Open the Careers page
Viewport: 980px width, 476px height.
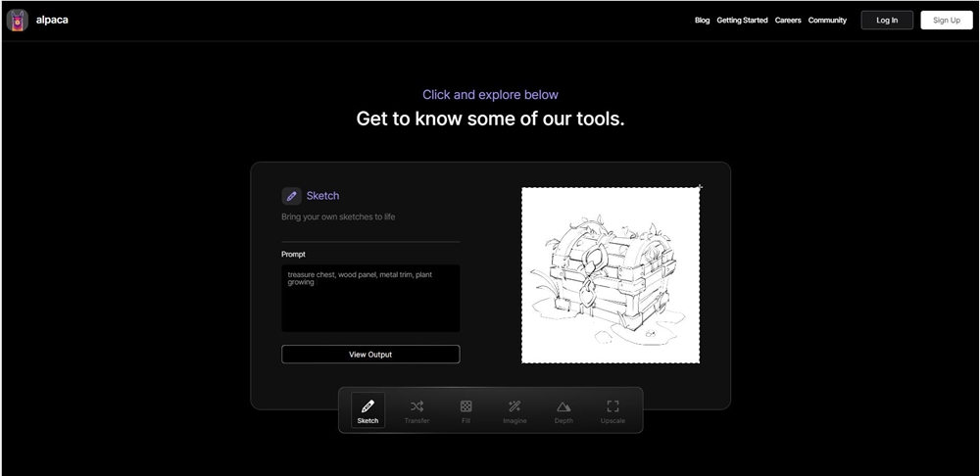(788, 21)
